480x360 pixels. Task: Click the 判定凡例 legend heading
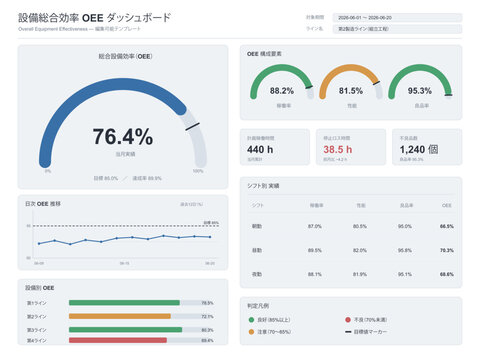pyautogui.click(x=258, y=306)
